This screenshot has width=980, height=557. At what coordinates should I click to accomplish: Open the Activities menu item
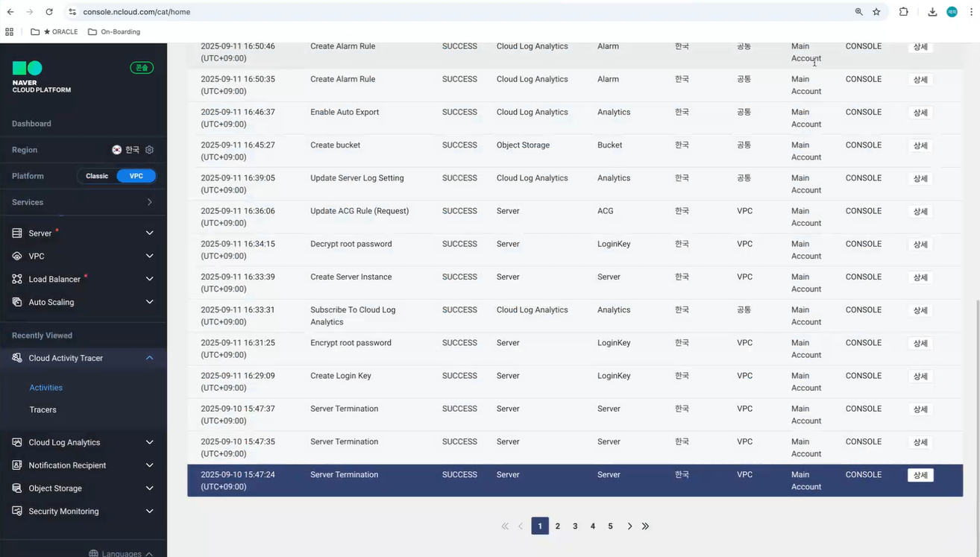(45, 388)
